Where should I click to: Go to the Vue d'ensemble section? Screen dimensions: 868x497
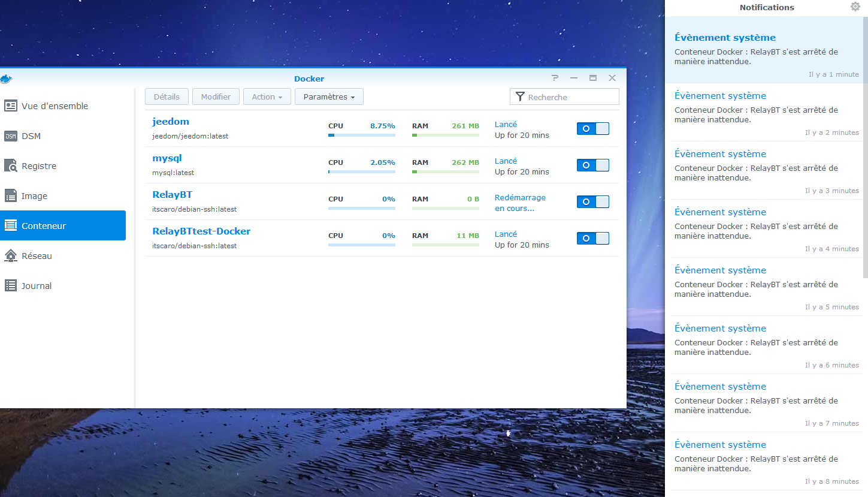[63, 106]
